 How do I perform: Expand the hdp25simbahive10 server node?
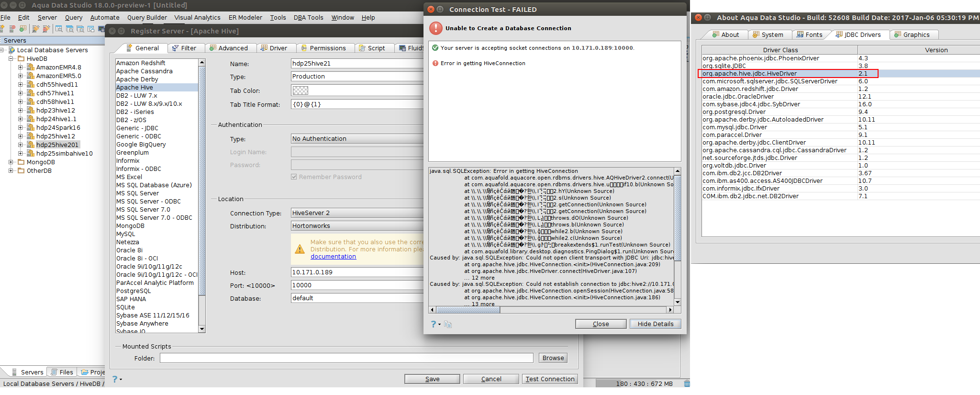tap(21, 153)
